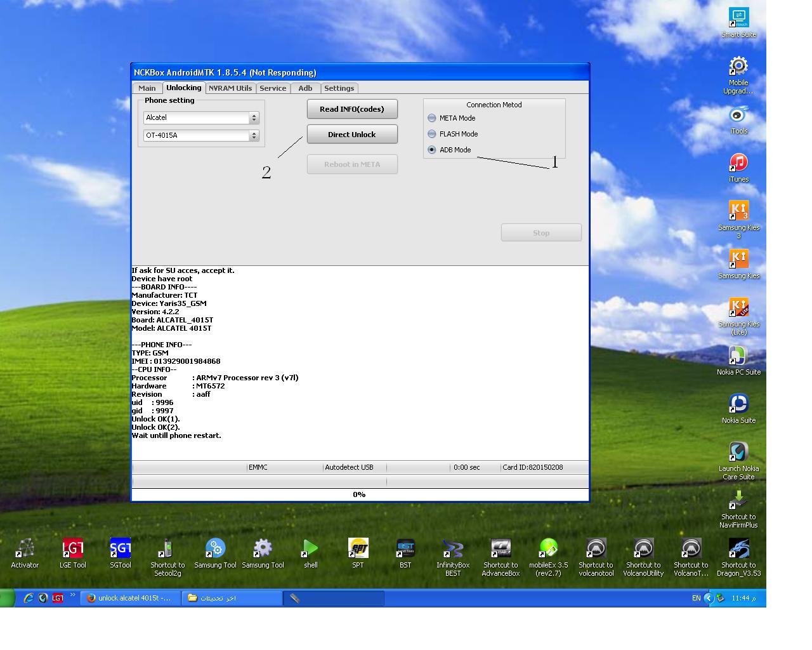Image resolution: width=812 pixels, height=650 pixels.
Task: Switch to the Unlocking tab
Action: [x=184, y=88]
